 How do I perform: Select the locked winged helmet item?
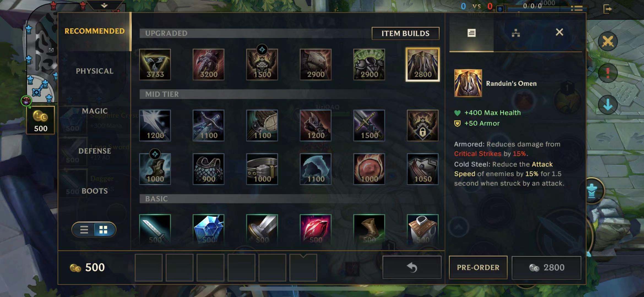coord(423,125)
